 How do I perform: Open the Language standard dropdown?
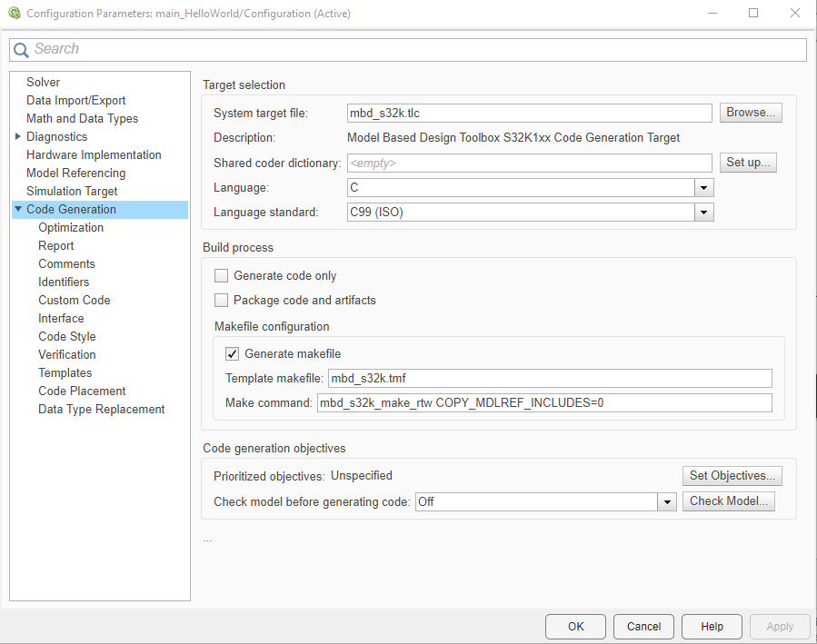pyautogui.click(x=703, y=212)
